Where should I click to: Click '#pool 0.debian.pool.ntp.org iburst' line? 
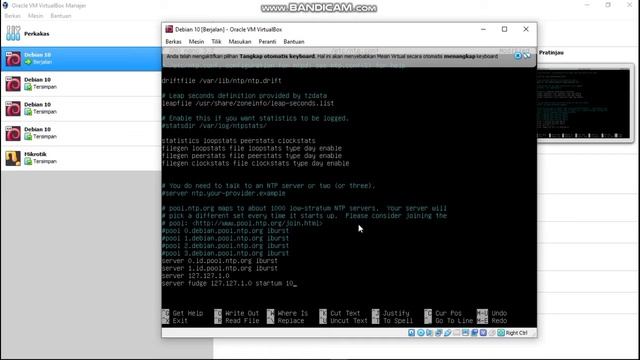(x=225, y=231)
